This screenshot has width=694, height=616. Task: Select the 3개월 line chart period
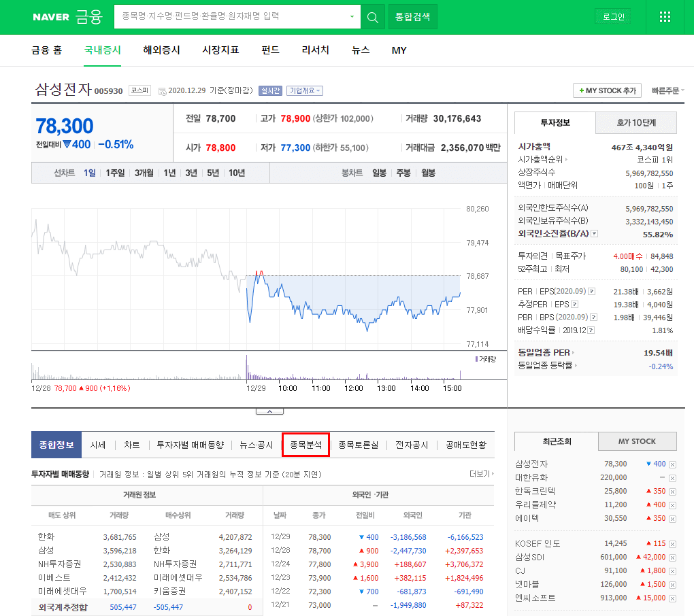(x=144, y=173)
